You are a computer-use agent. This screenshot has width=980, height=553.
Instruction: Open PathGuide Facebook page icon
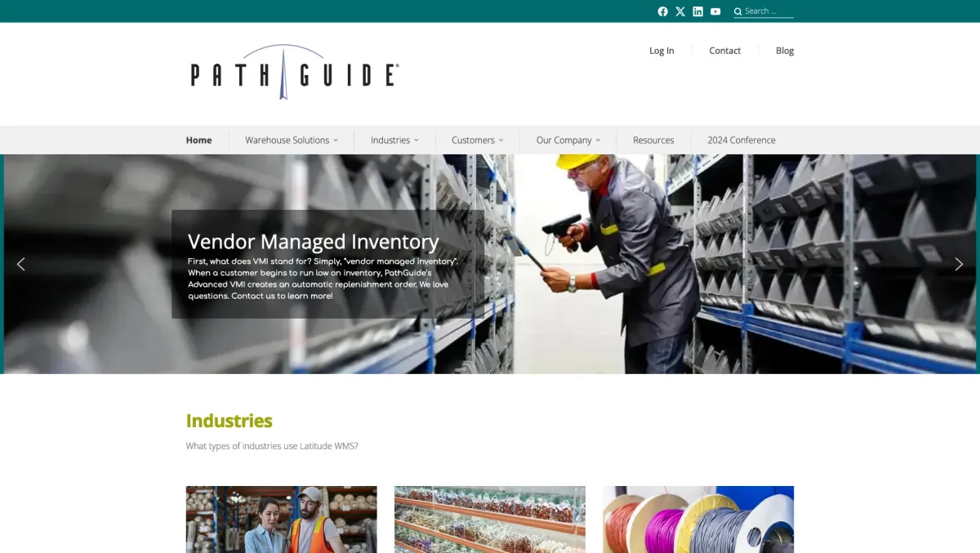point(662,11)
